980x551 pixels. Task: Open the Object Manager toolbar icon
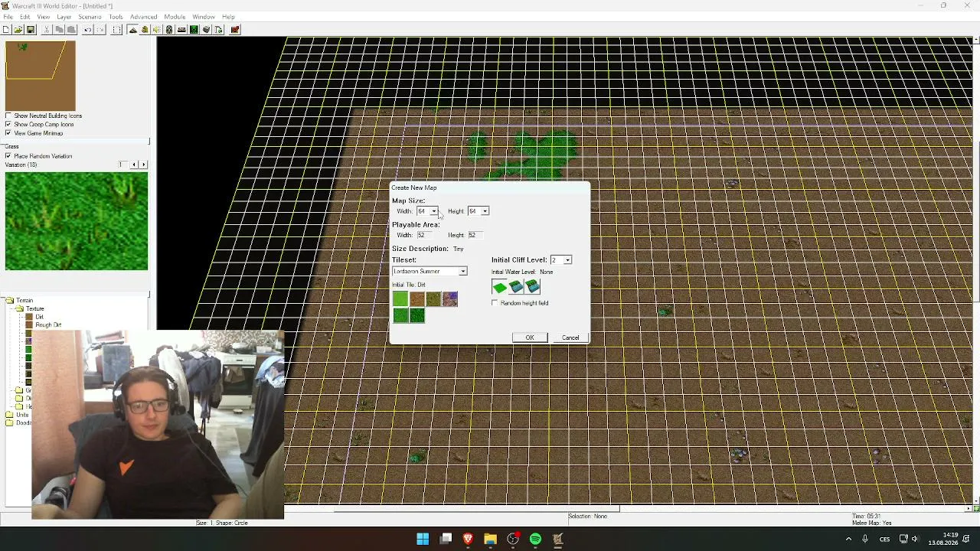[206, 30]
